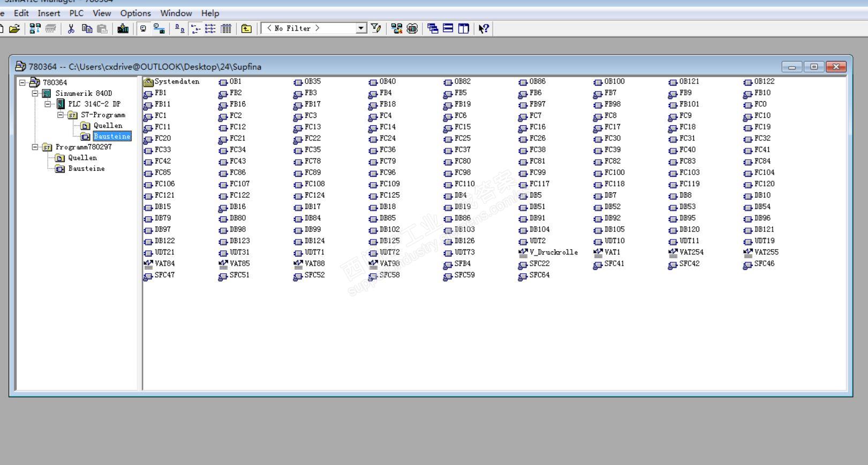Click the Accessible Nodes toolbar icon
This screenshot has width=868, height=465.
click(x=35, y=28)
